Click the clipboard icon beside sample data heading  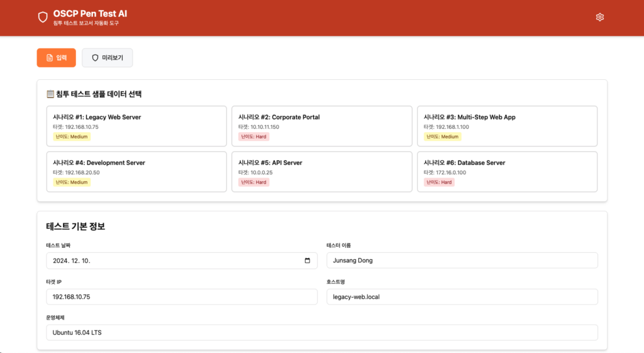(x=50, y=94)
